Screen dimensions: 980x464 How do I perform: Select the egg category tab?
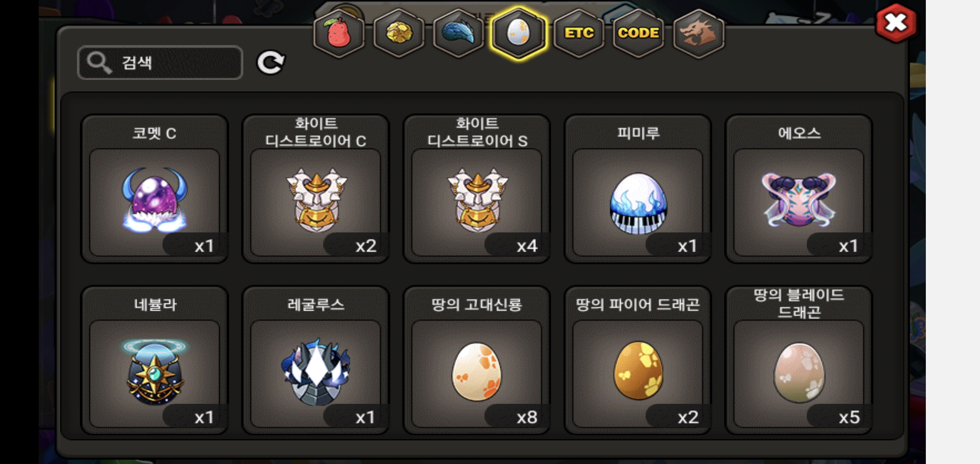519,33
